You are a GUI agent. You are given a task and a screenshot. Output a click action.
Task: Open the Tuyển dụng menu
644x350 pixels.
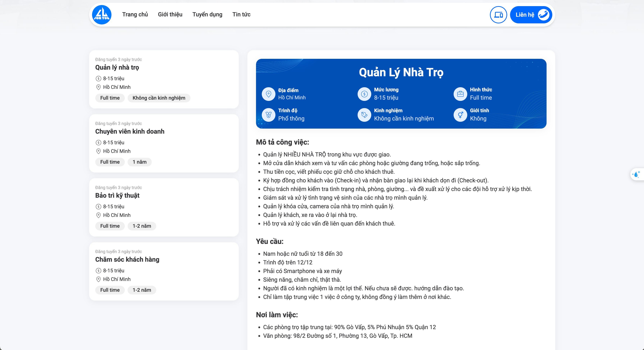pyautogui.click(x=207, y=15)
